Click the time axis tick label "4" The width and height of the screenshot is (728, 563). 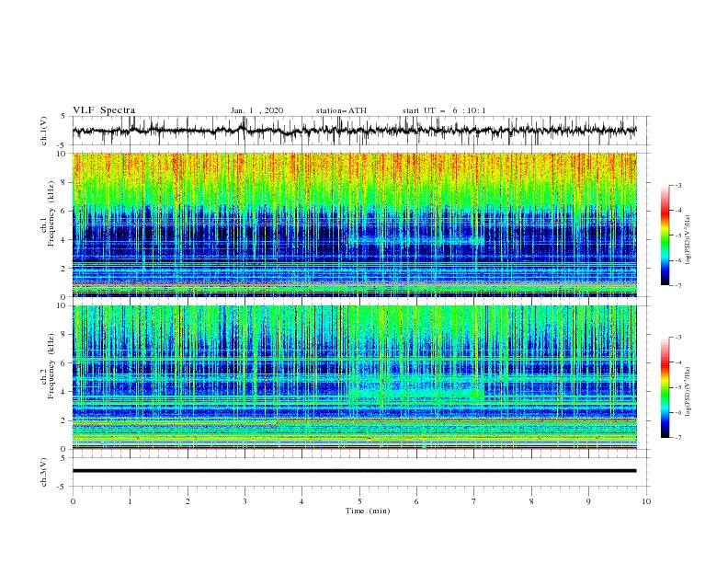301,501
